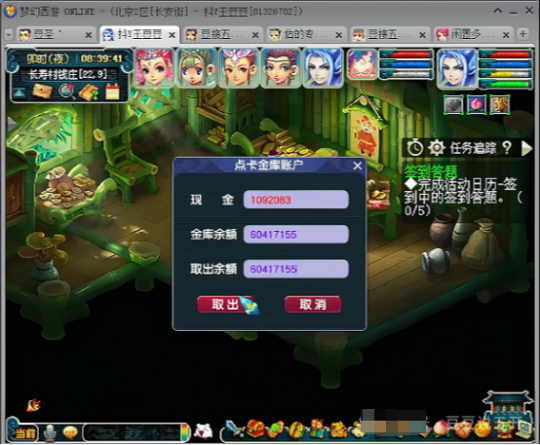The height and width of the screenshot is (445, 540).
Task: Toggle the 当前 chat channel button
Action: [x=25, y=433]
